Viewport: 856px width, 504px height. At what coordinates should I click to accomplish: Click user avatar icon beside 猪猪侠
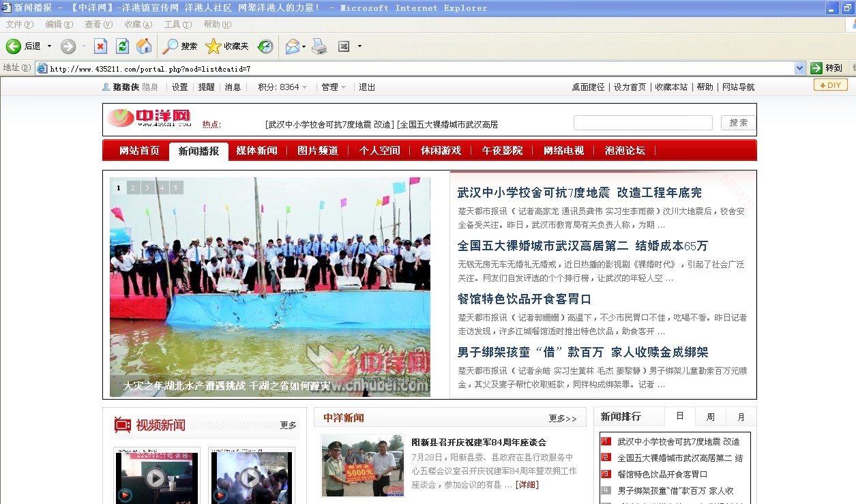pos(106,87)
